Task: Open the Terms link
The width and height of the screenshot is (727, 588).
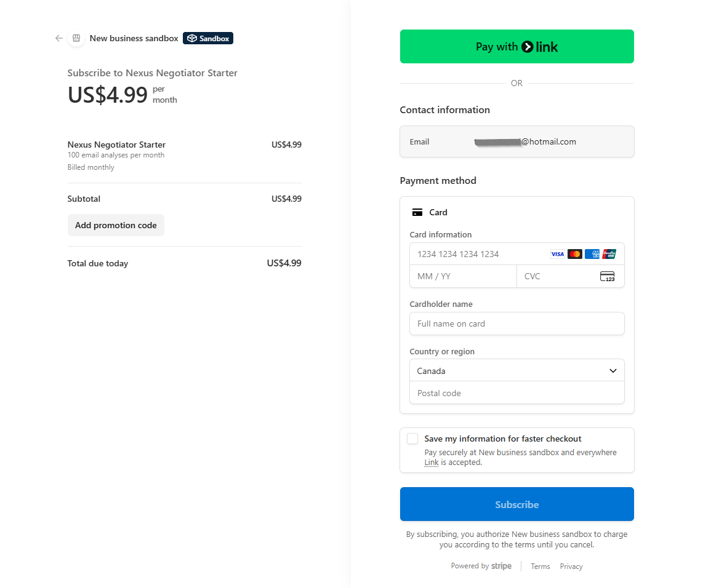Action: pyautogui.click(x=540, y=566)
